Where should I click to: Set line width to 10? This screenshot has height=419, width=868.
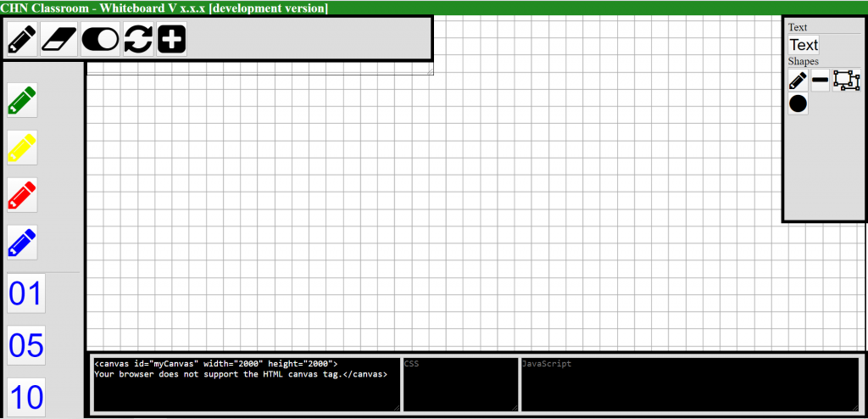[25, 396]
